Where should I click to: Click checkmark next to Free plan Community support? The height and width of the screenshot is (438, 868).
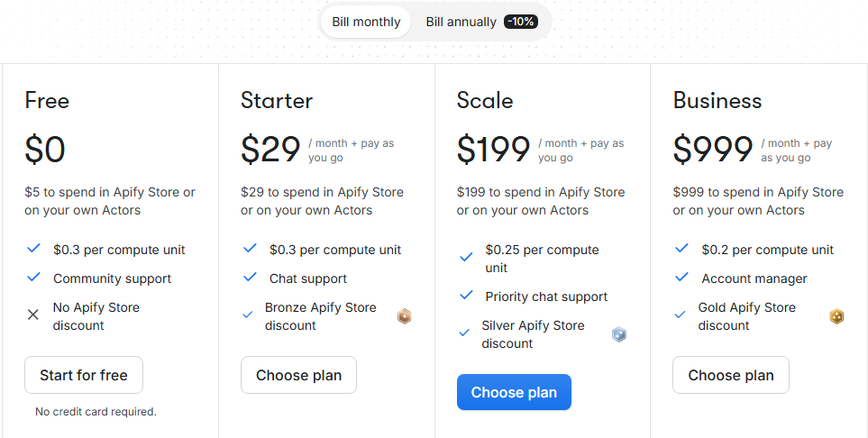[33, 278]
